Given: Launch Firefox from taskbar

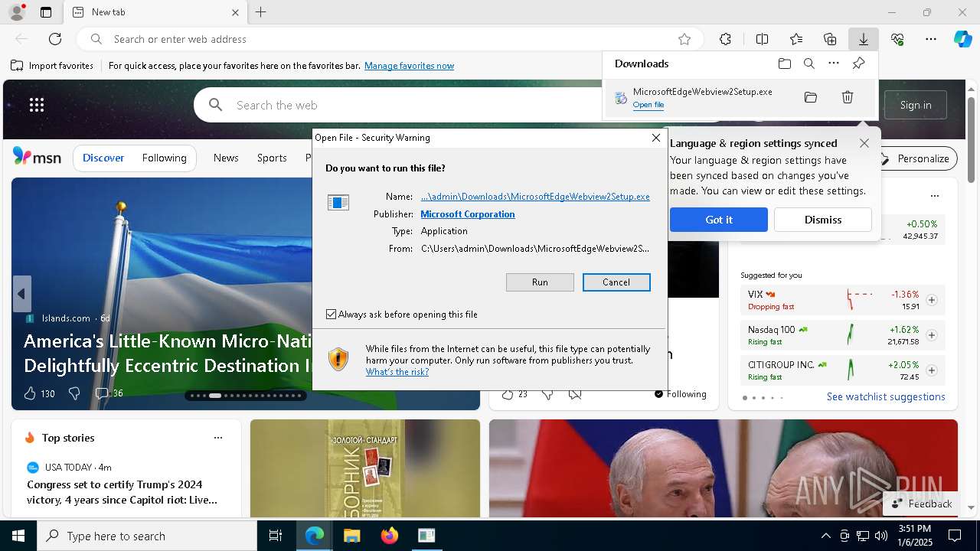Looking at the screenshot, I should 389,536.
